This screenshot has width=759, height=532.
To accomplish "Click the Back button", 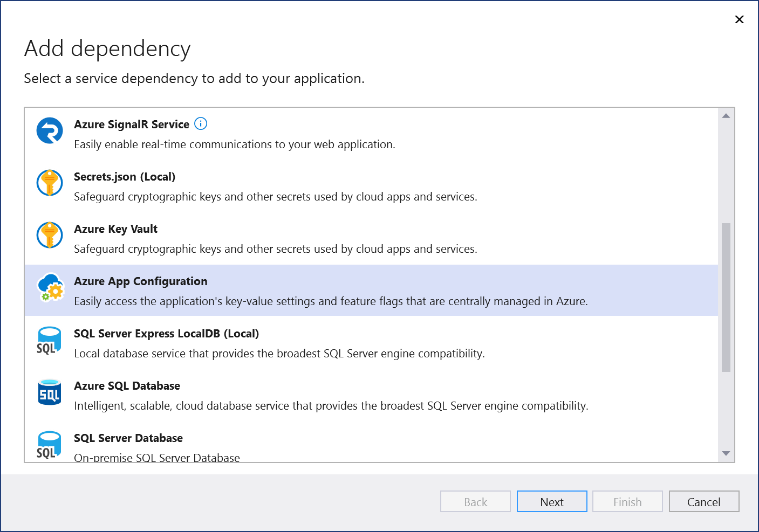I will tap(475, 501).
